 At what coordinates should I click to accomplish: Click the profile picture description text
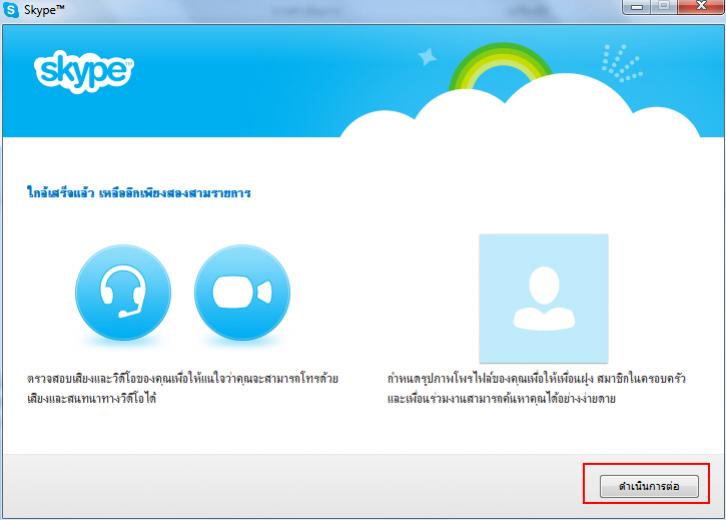pos(536,388)
